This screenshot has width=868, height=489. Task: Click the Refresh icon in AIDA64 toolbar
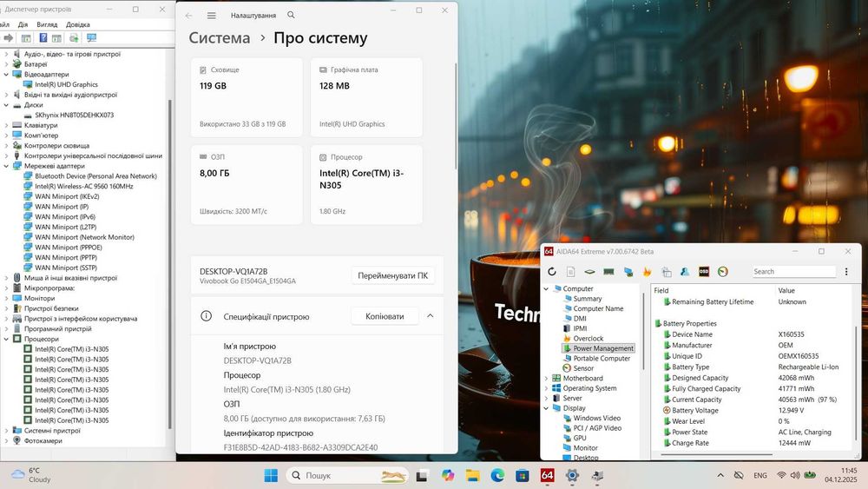point(552,271)
